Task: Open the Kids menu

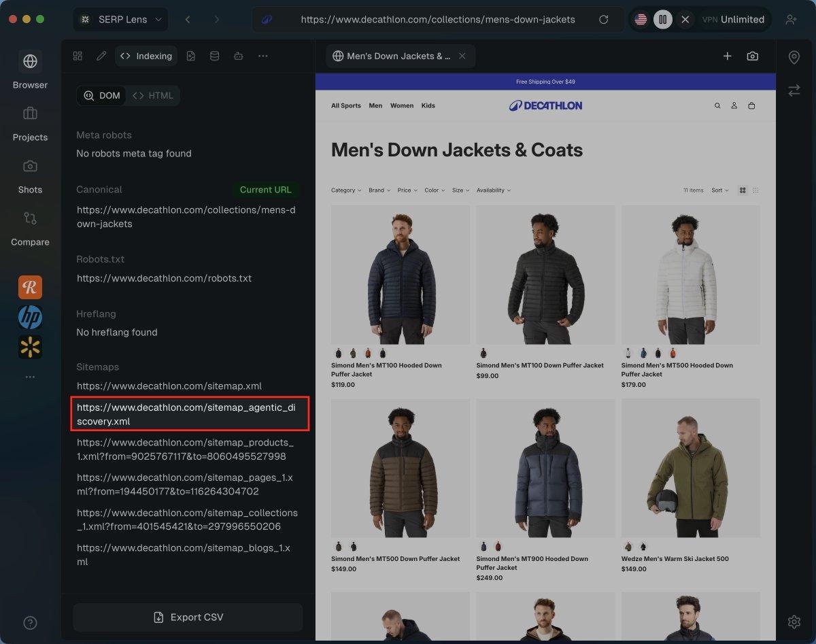Action: pos(428,105)
